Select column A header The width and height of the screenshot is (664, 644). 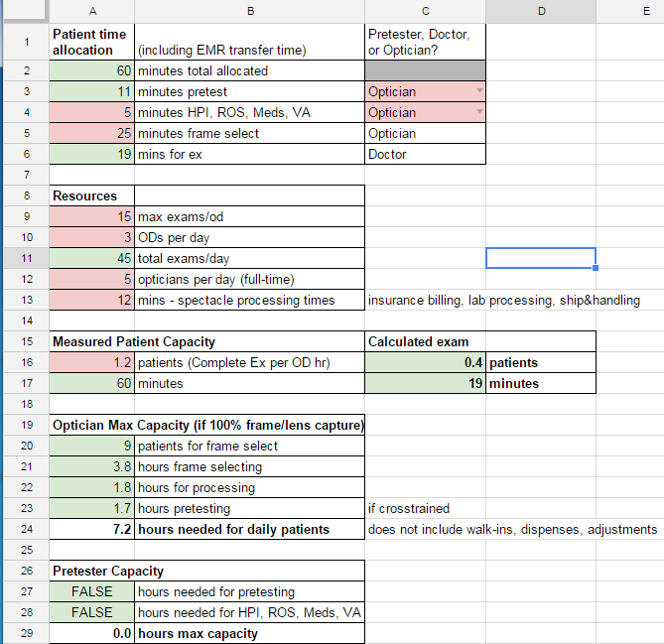(x=92, y=11)
